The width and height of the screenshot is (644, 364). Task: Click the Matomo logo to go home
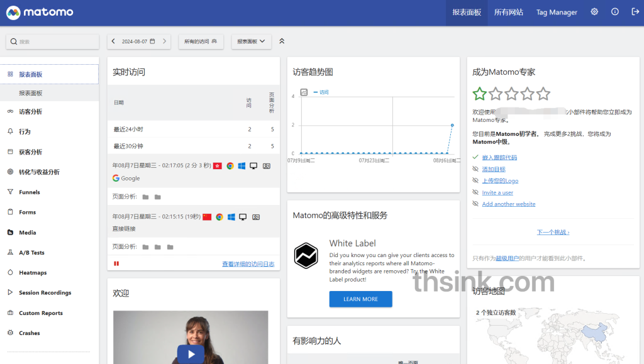click(39, 12)
